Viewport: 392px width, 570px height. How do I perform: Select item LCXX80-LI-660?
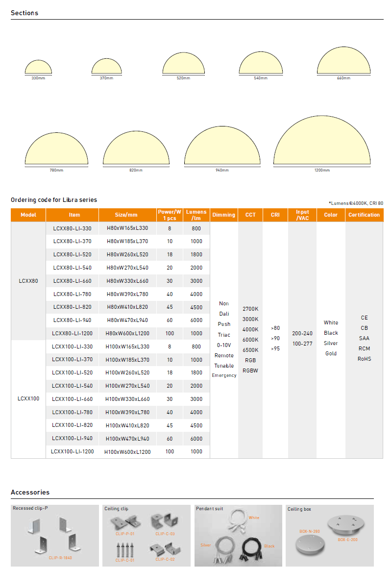(x=73, y=281)
